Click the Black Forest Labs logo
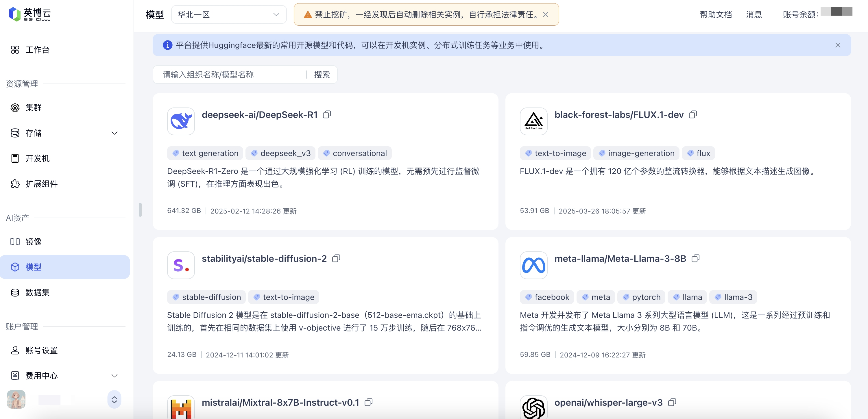 tap(534, 122)
